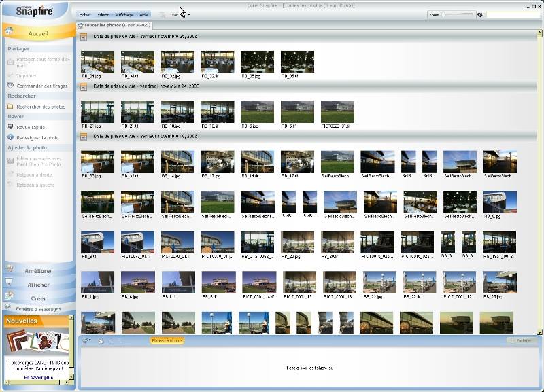Click the search input field at top right
This screenshot has height=392, width=544.
pyautogui.click(x=513, y=14)
